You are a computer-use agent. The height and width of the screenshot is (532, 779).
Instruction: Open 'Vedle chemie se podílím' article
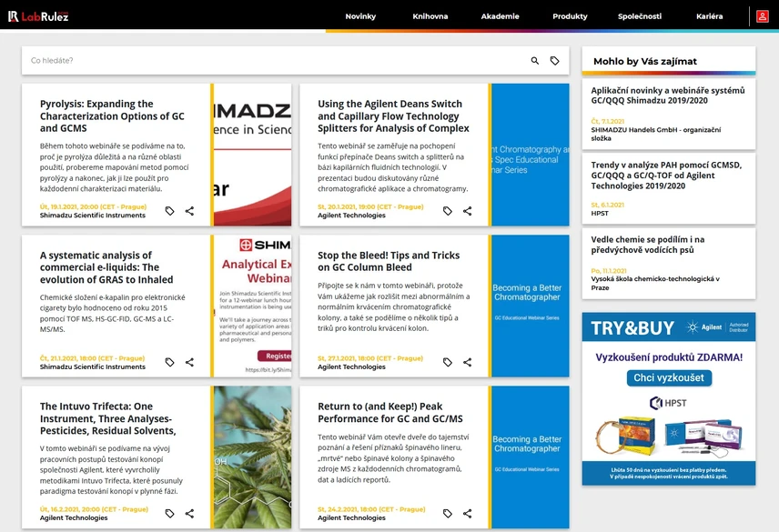coord(648,245)
